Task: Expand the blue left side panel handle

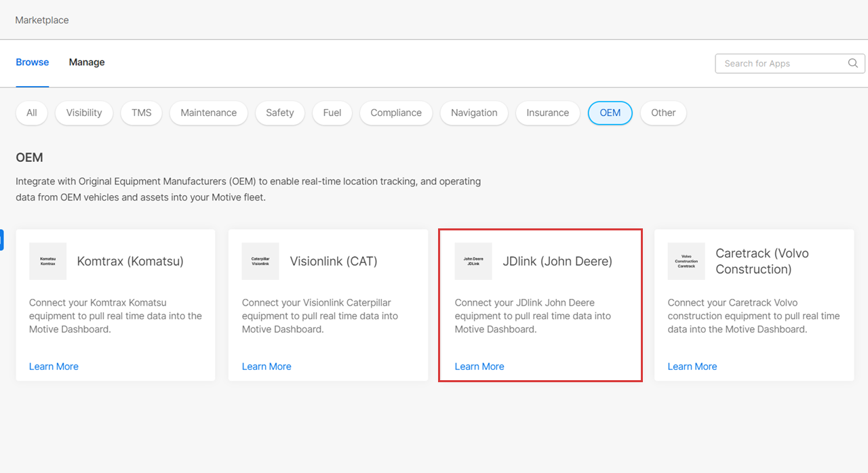Action: click(2, 240)
